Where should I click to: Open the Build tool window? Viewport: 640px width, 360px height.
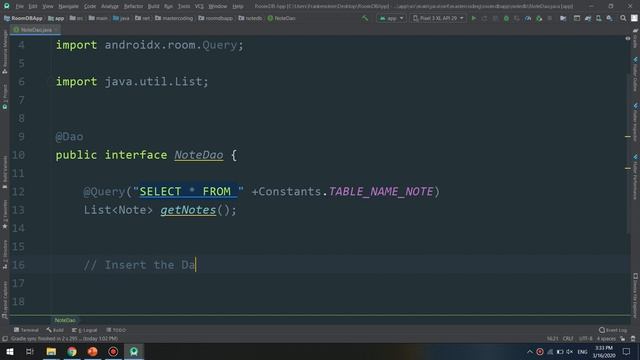coord(55,330)
